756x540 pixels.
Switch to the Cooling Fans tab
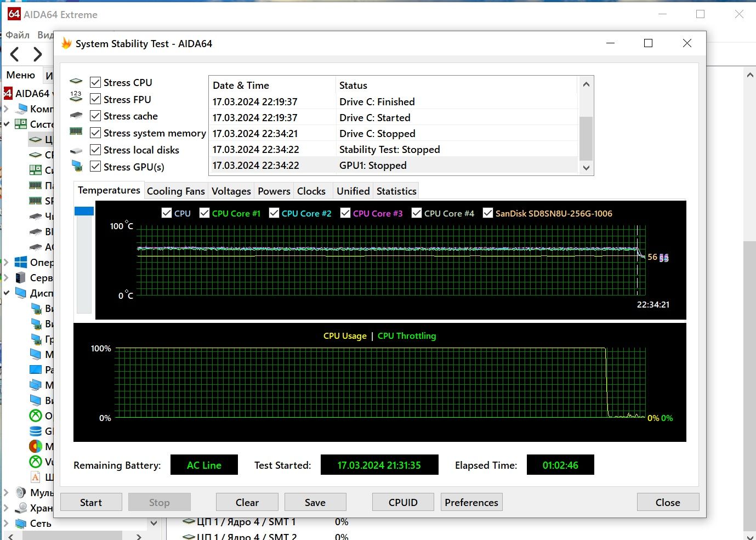[176, 191]
